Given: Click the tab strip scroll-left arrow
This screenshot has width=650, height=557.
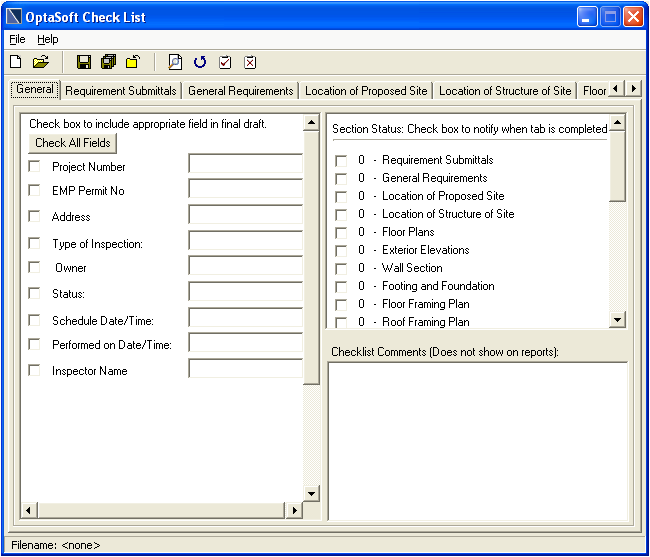Looking at the screenshot, I should click(x=616, y=89).
